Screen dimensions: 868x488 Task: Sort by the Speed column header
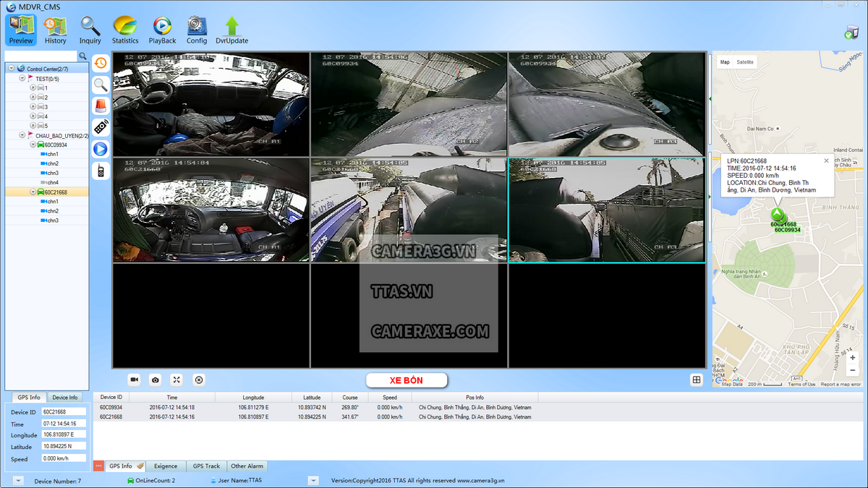tap(390, 398)
